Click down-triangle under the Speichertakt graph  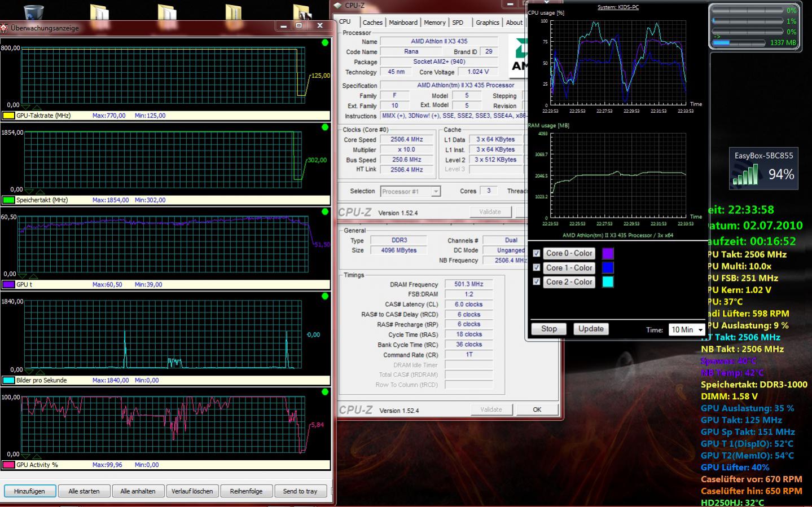29,191
